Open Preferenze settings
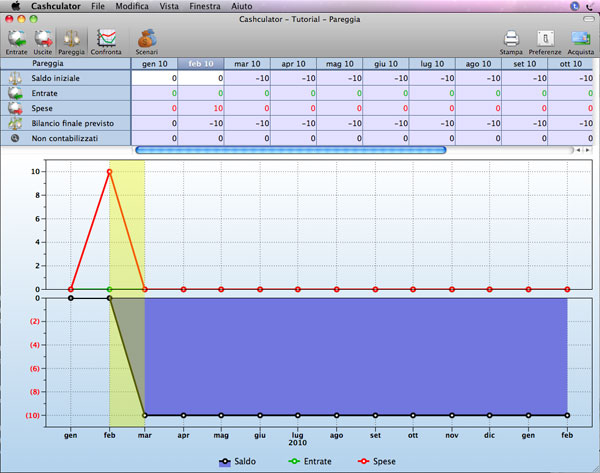 coord(544,39)
